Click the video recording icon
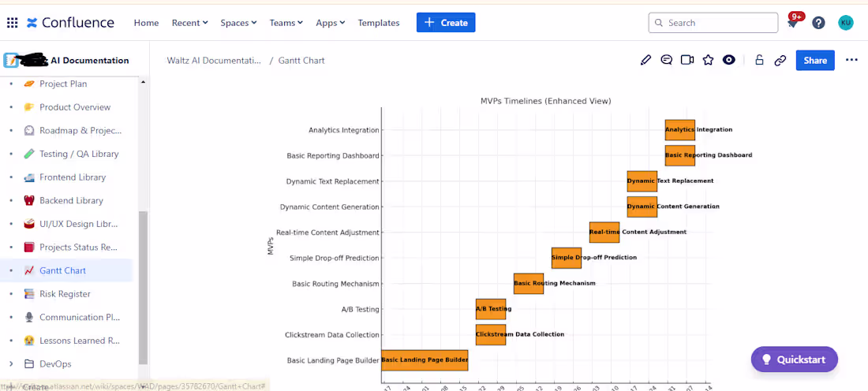868x391 pixels. (687, 60)
